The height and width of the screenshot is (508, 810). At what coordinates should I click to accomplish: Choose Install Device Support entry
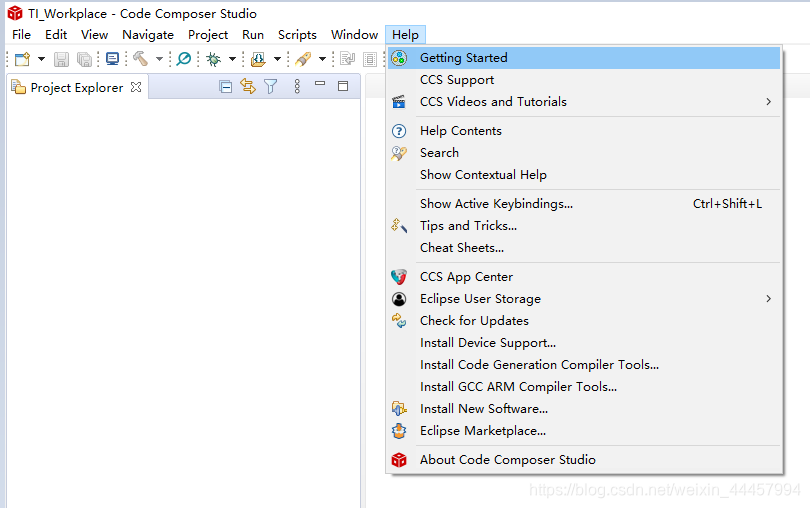point(583,343)
